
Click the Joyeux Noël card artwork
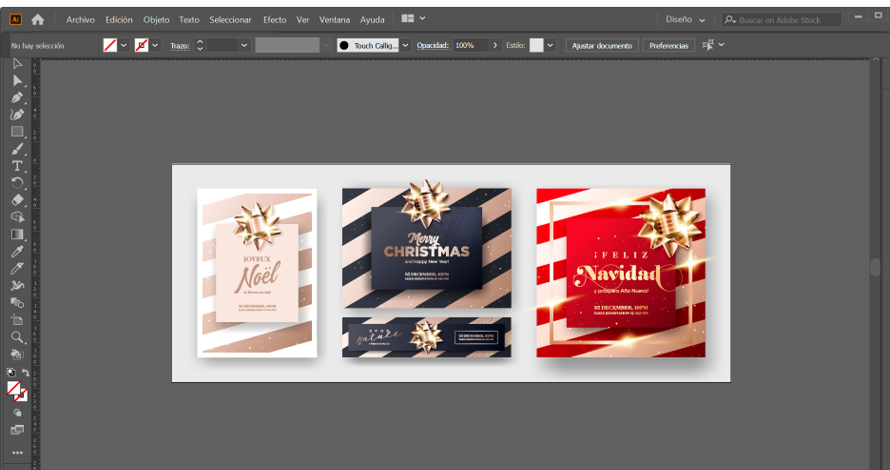[x=257, y=273]
